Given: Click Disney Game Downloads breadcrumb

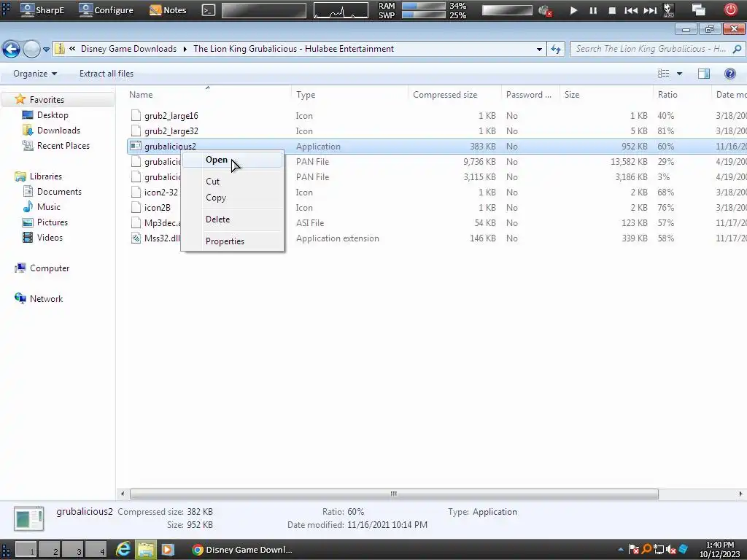Looking at the screenshot, I should (x=128, y=49).
